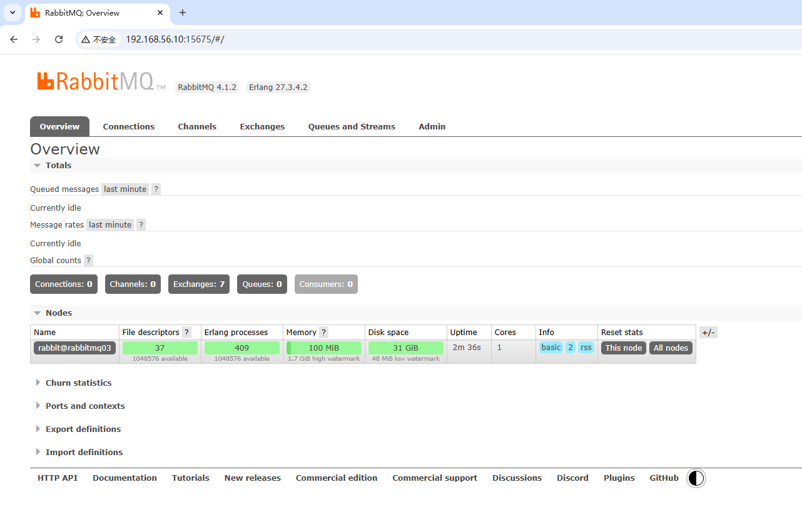View the not-secure site info warning

(99, 39)
